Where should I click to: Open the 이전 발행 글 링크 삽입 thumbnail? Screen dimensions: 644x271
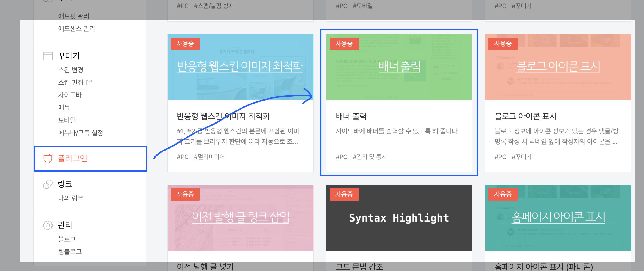pos(240,218)
